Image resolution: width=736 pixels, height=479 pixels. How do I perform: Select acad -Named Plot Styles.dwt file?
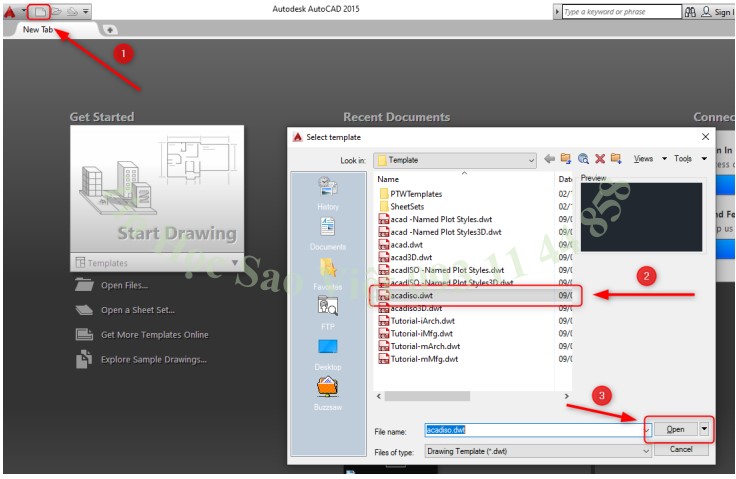(x=441, y=219)
